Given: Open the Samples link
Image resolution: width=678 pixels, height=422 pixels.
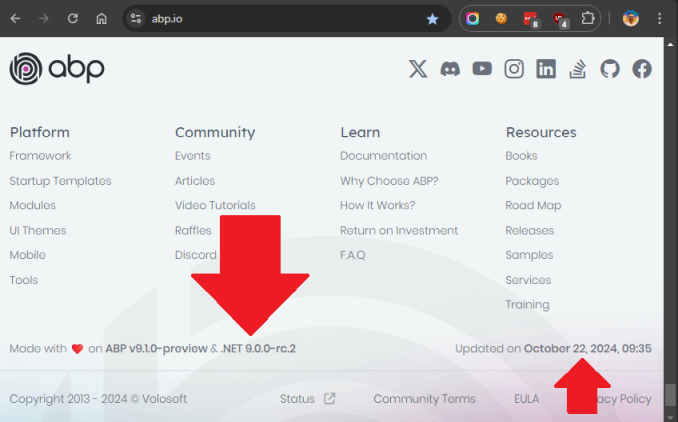Looking at the screenshot, I should (x=529, y=256).
